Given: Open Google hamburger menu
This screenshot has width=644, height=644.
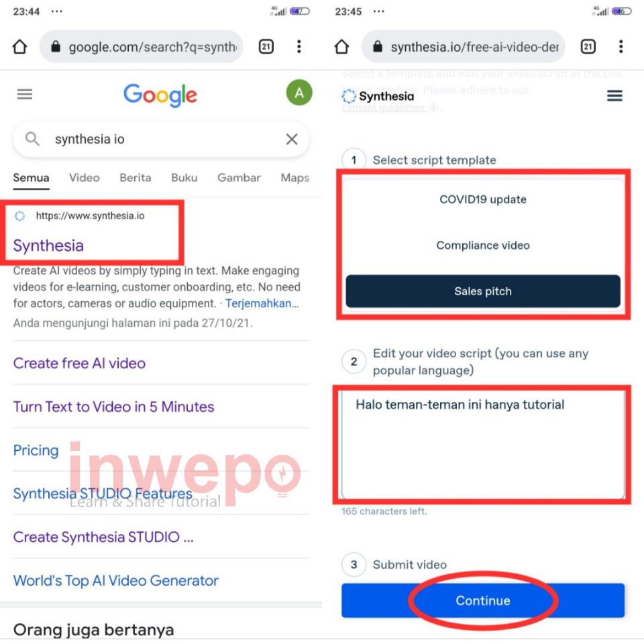Looking at the screenshot, I should [x=25, y=95].
